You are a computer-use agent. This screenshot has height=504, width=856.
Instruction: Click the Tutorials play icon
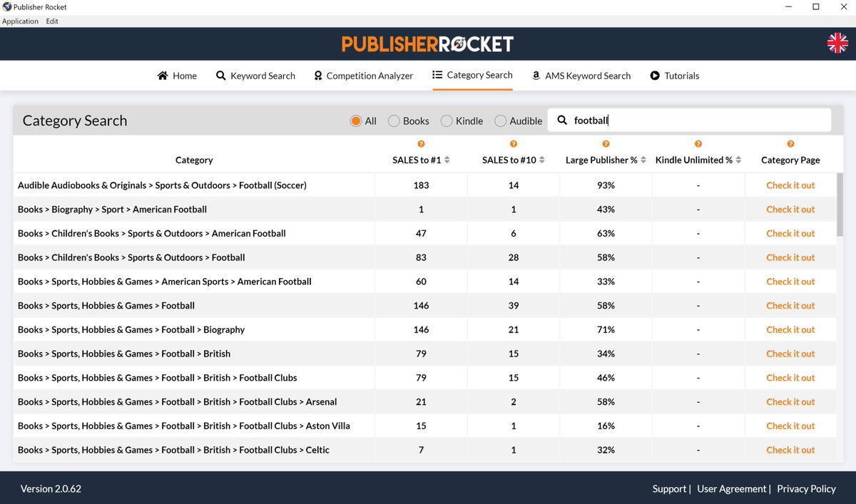coord(655,76)
